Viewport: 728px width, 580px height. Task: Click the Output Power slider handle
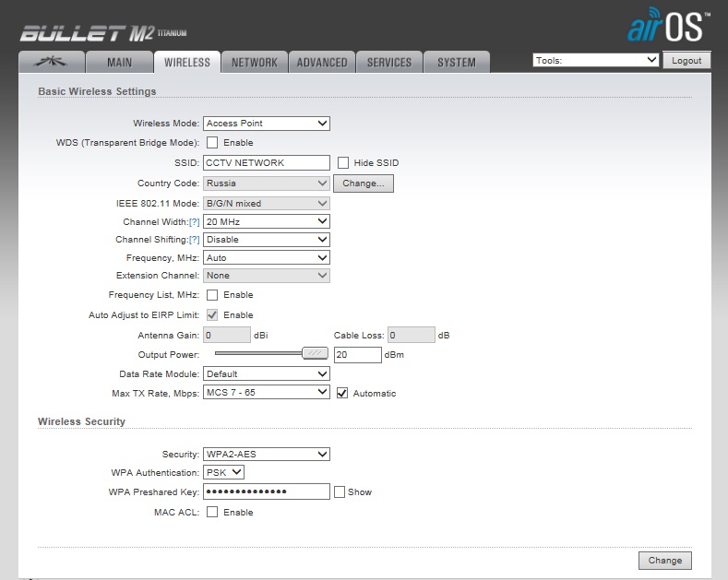315,353
